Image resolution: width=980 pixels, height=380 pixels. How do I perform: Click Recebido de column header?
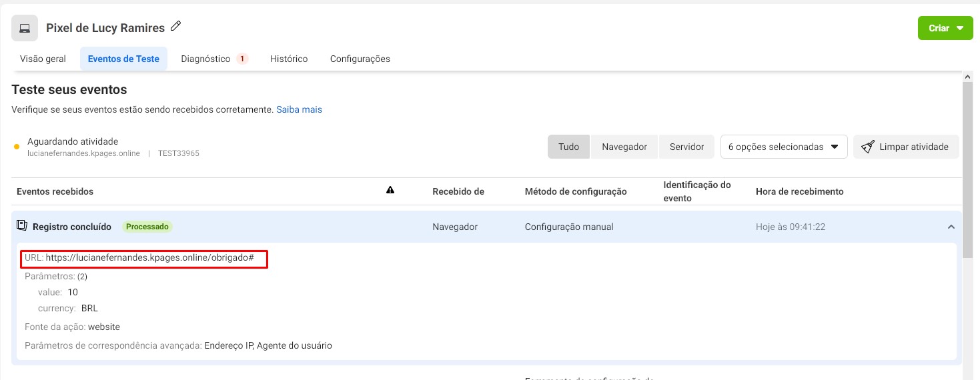point(458,191)
